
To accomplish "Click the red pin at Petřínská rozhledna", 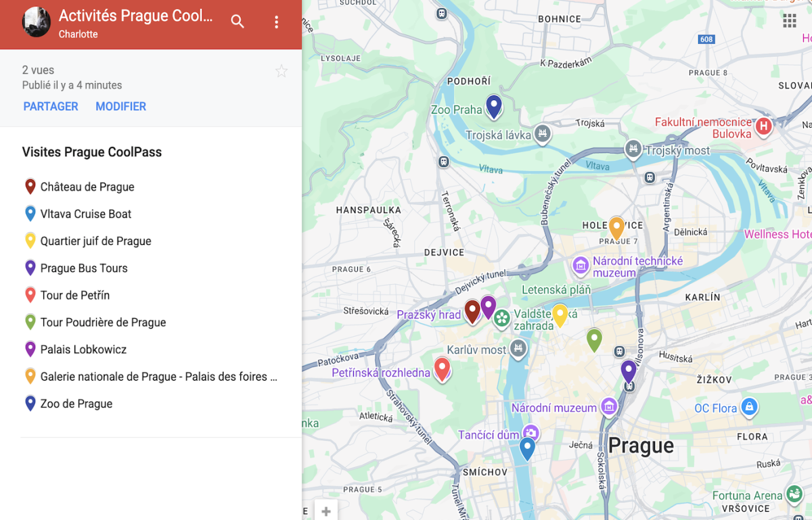I will (442, 369).
